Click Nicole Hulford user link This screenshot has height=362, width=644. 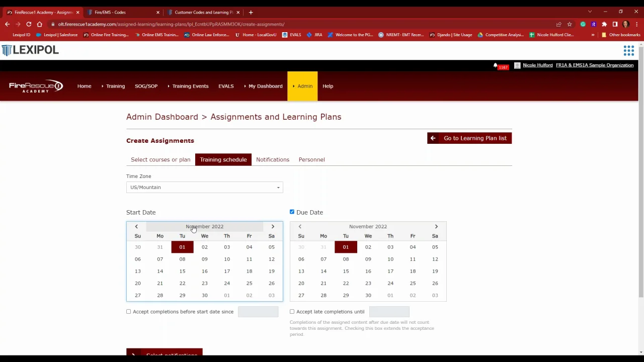tap(537, 65)
